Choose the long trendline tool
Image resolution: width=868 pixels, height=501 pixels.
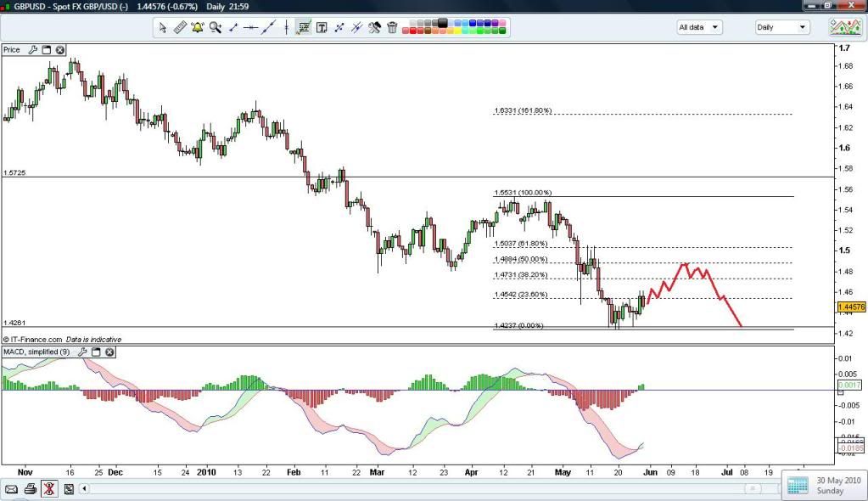tap(268, 27)
